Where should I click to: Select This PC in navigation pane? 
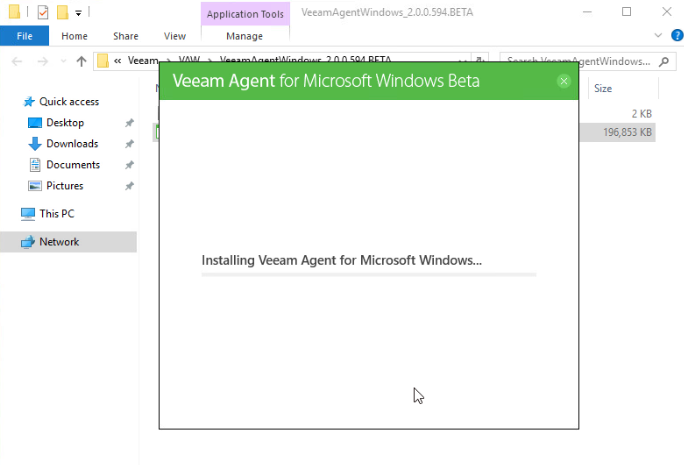click(x=57, y=214)
